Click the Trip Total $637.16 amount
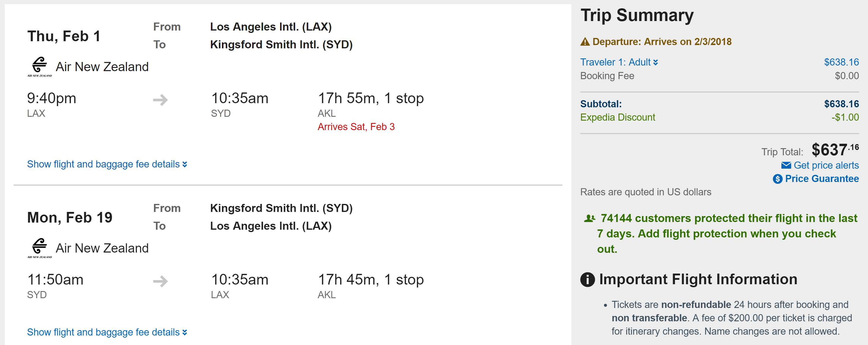Viewport: 868px width, 345px height. 835,150
